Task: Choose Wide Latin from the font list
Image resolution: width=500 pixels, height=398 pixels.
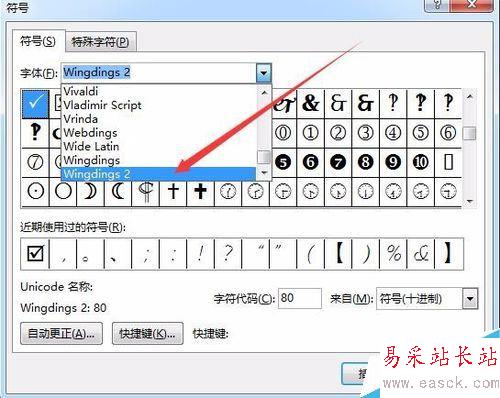Action: pyautogui.click(x=159, y=146)
